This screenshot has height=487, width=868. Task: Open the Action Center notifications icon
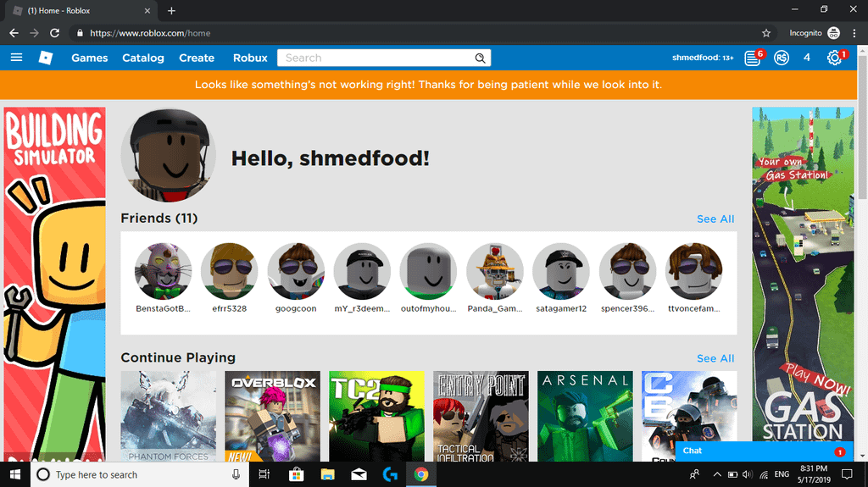pyautogui.click(x=847, y=474)
